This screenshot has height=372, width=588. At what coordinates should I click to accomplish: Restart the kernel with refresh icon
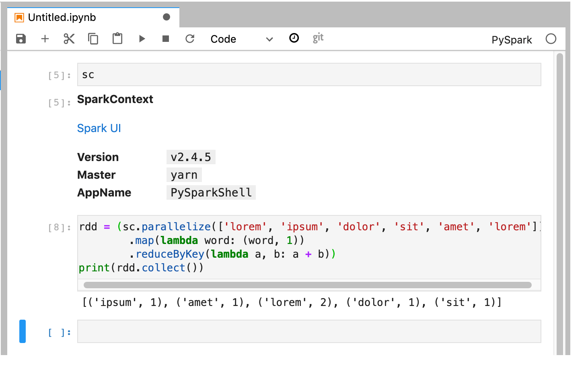190,39
